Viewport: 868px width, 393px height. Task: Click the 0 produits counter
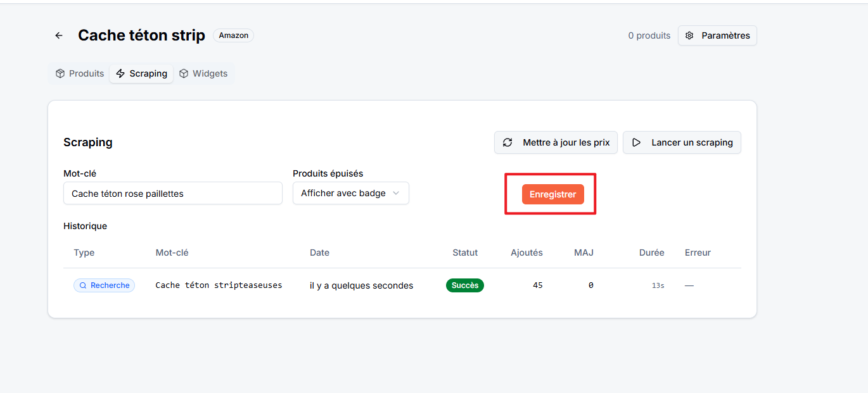(x=649, y=35)
